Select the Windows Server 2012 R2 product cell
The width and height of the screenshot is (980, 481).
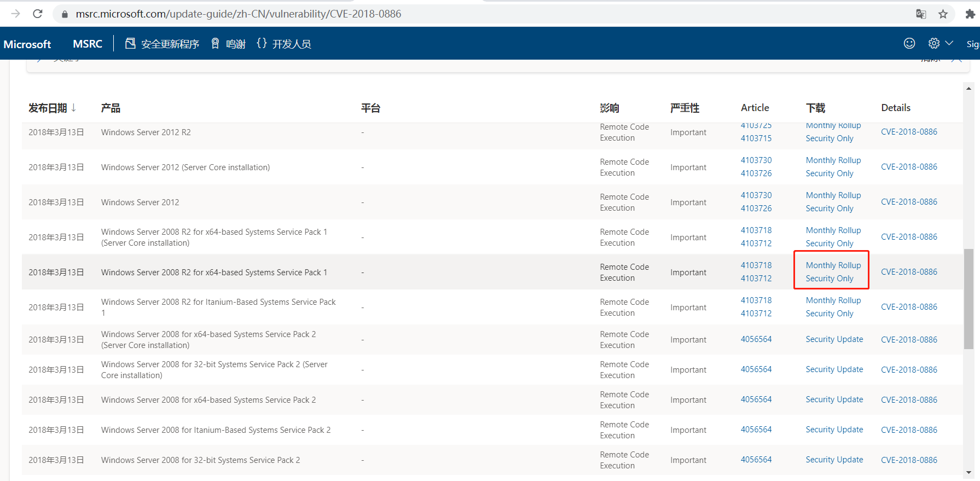[x=146, y=132]
